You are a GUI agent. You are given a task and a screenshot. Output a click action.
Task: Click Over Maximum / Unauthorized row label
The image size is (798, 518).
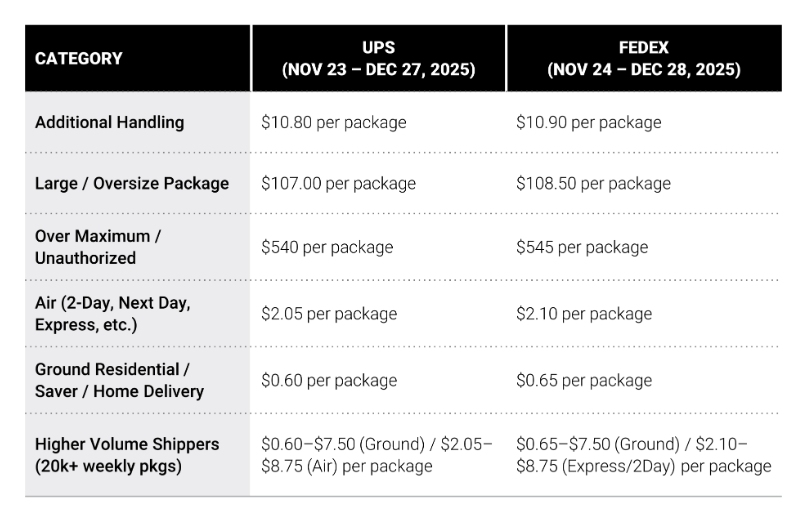(x=98, y=246)
